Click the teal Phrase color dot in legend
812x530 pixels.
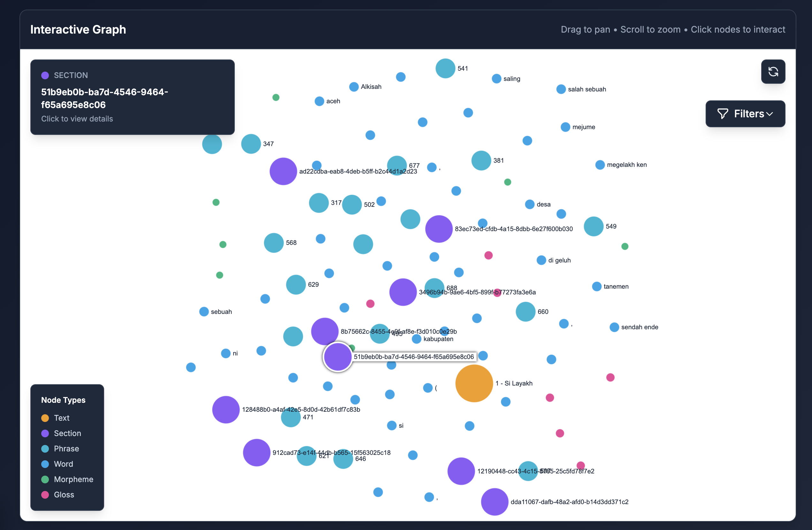pos(45,448)
